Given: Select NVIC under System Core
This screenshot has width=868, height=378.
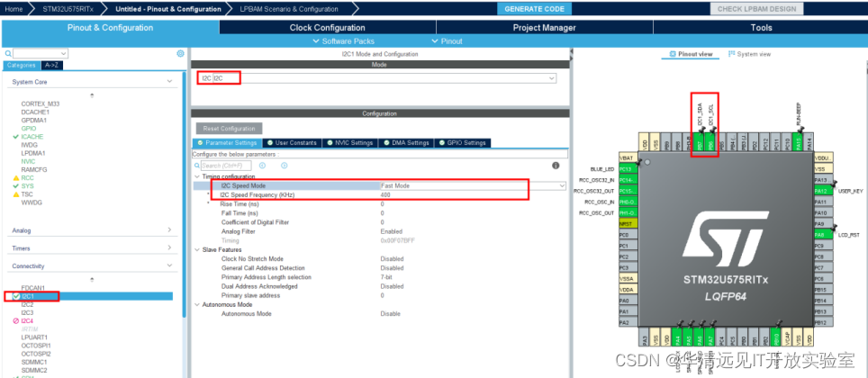Looking at the screenshot, I should 28,162.
